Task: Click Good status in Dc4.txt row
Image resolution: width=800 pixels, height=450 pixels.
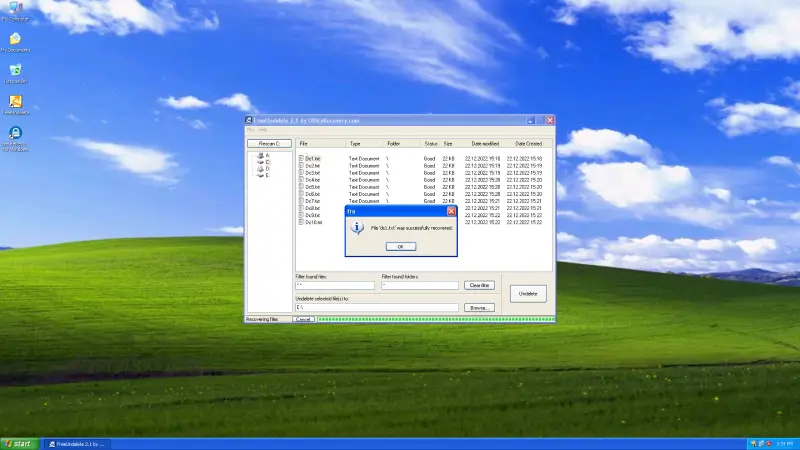Action: [429, 180]
